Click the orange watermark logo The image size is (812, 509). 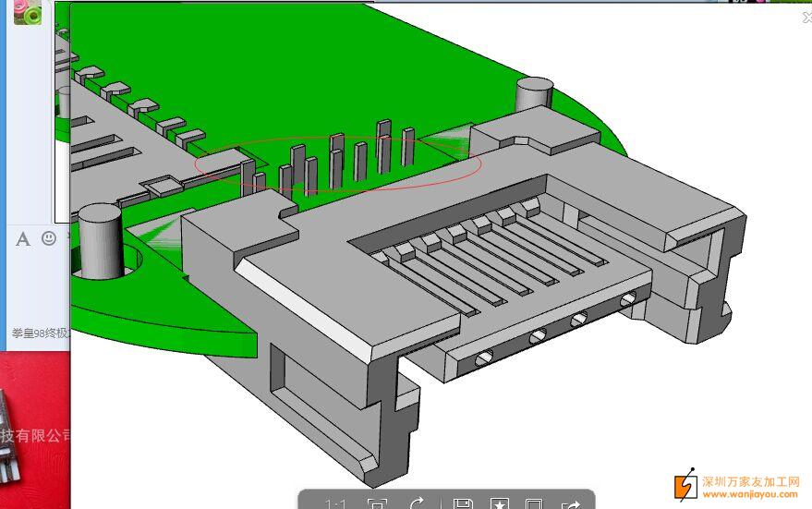click(685, 485)
